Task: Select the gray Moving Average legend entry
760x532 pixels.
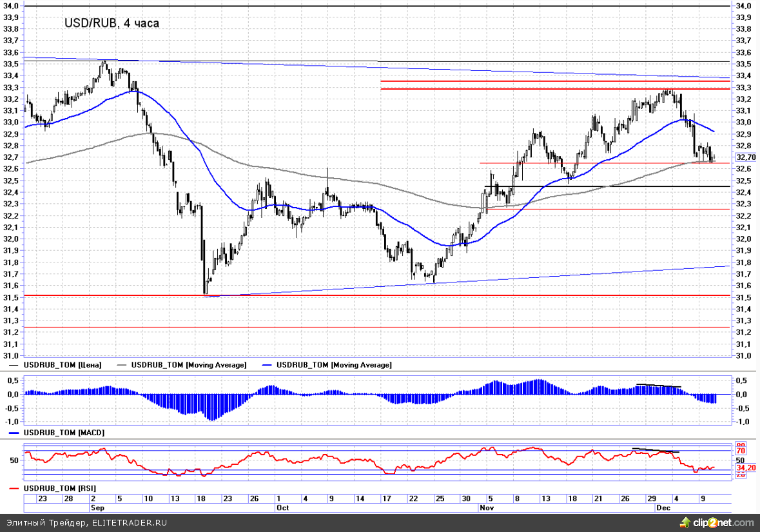Action: pos(188,365)
